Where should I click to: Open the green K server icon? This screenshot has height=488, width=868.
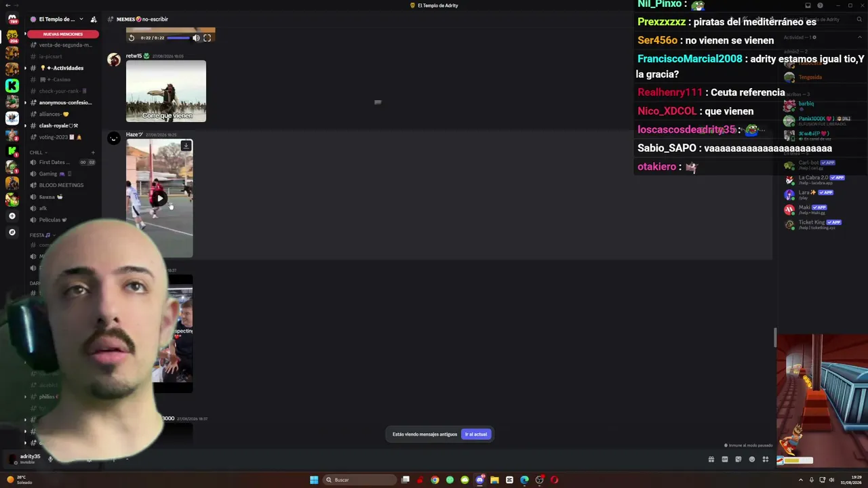click(12, 85)
